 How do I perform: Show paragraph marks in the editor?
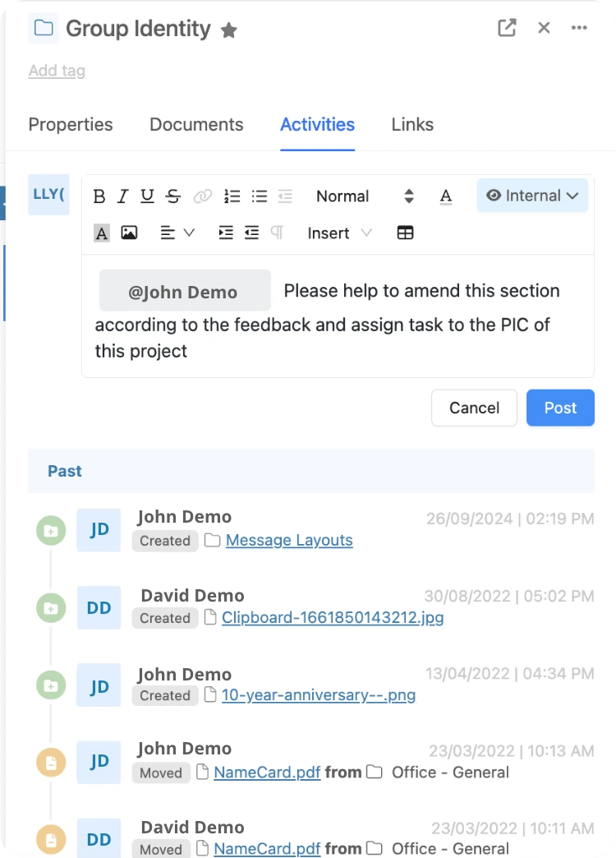[276, 233]
